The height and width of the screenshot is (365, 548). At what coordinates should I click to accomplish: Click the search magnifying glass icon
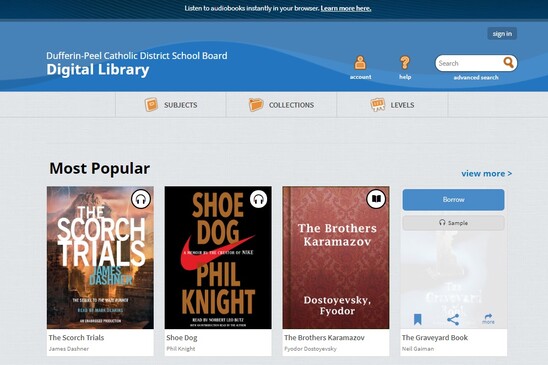click(x=509, y=63)
